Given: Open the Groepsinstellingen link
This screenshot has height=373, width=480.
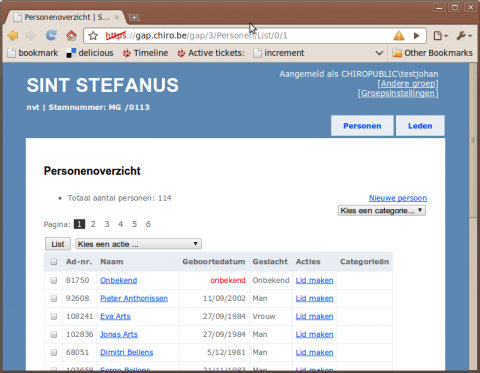Looking at the screenshot, I should pos(398,93).
